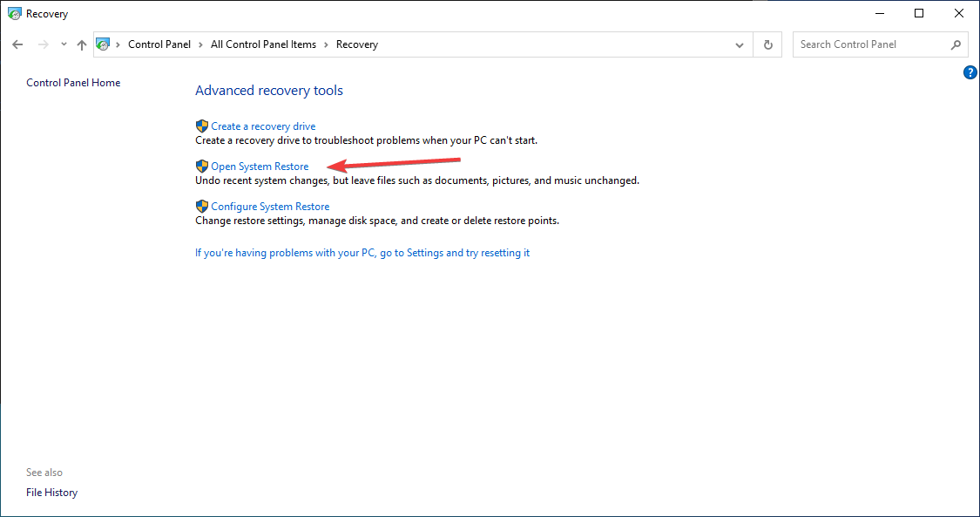980x517 pixels.
Task: Open the address bar history dropdown
Action: pyautogui.click(x=739, y=44)
